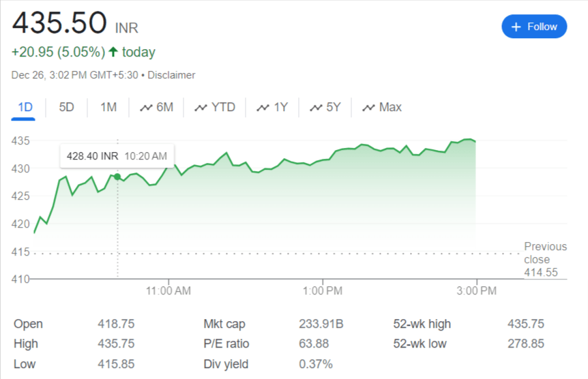The height and width of the screenshot is (379, 588).
Task: Click the 52-wk high label
Action: click(422, 324)
